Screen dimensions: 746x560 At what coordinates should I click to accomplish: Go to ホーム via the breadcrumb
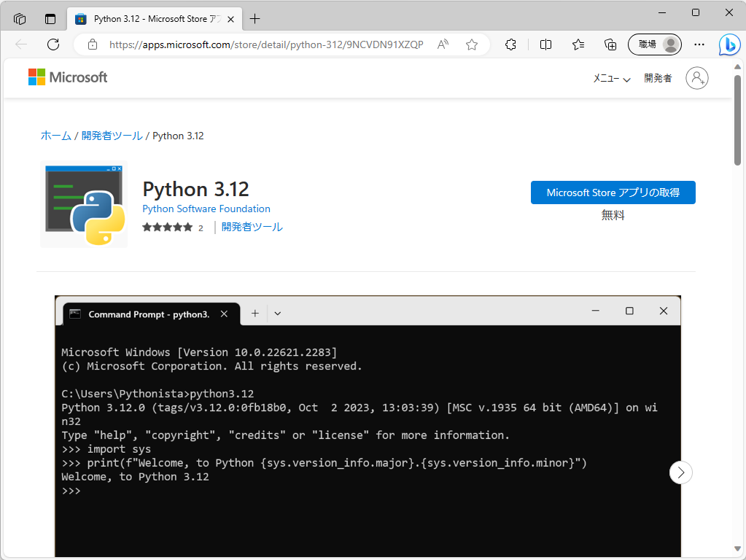[x=55, y=136]
